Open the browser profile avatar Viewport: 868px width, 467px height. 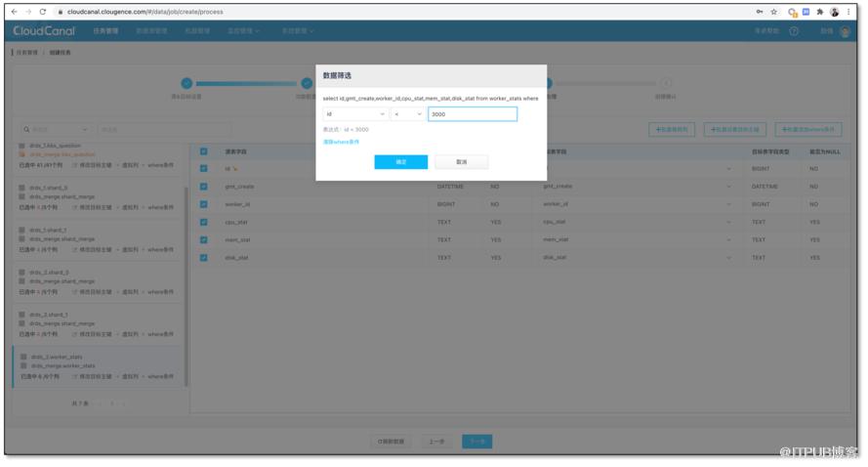tap(834, 12)
